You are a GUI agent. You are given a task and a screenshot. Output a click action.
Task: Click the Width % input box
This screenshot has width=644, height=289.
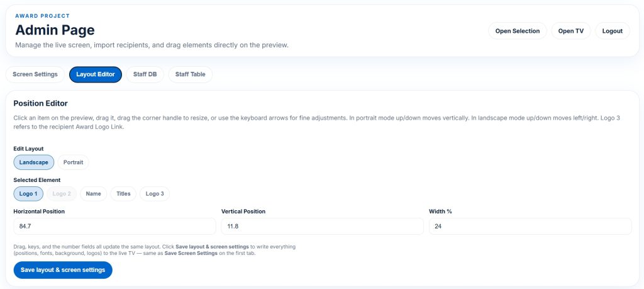[x=530, y=226]
